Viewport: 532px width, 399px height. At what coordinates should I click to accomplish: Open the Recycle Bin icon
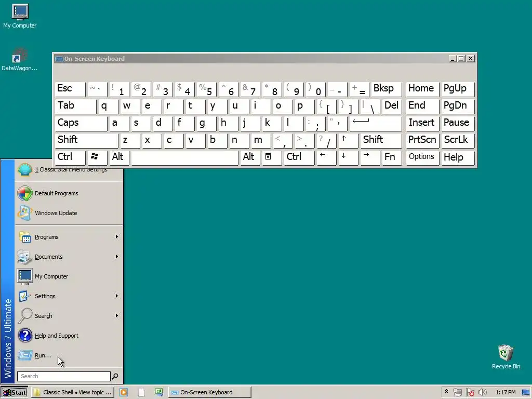point(506,357)
